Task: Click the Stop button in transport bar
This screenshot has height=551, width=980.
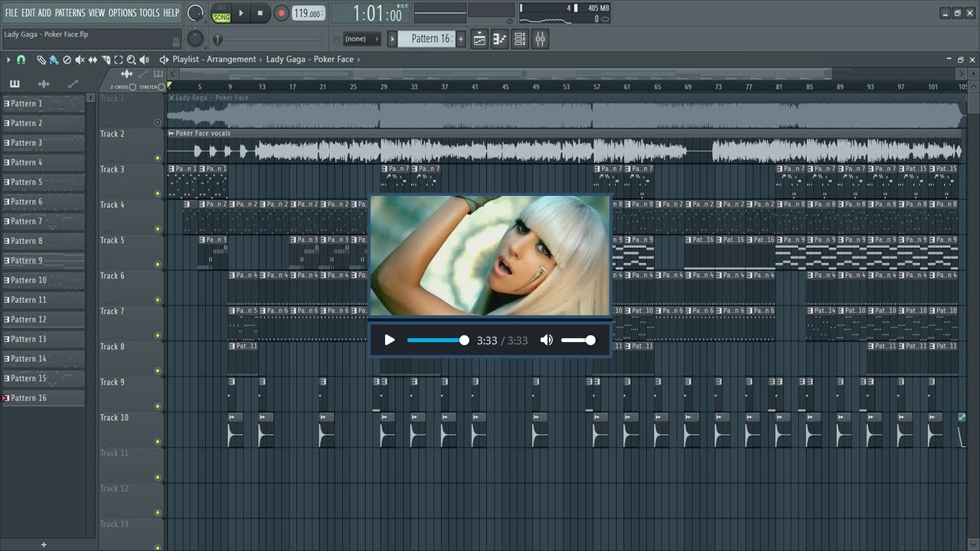Action: (260, 13)
